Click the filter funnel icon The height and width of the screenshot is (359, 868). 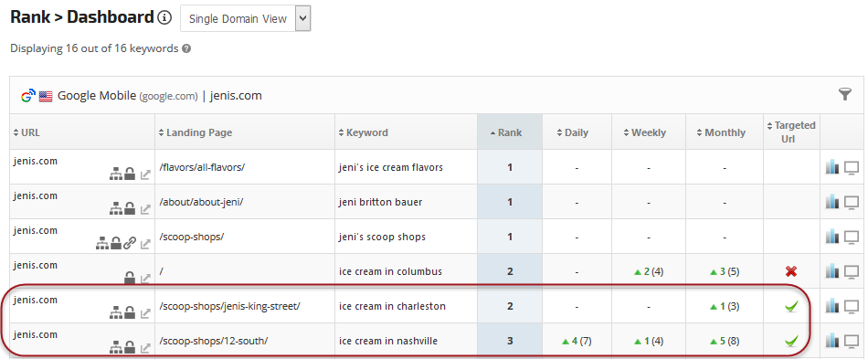[x=845, y=95]
